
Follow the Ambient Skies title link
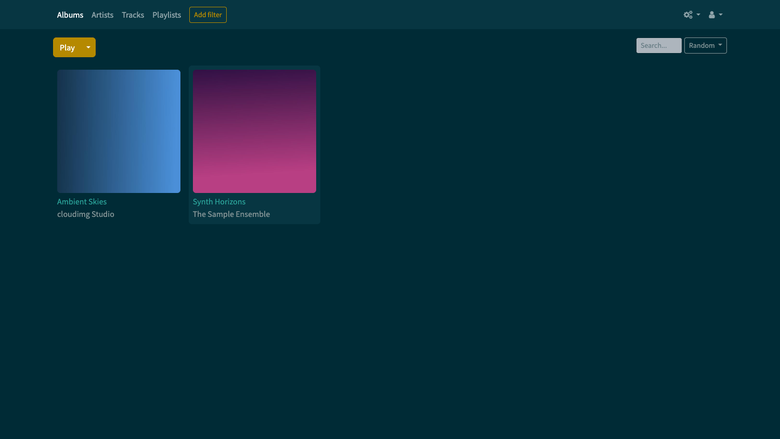[x=82, y=201]
